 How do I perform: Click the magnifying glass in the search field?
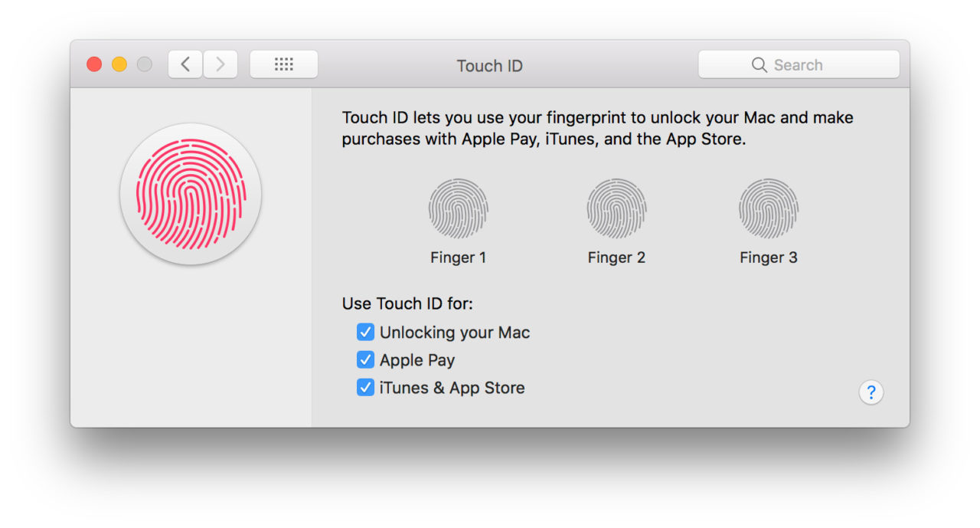tap(758, 64)
